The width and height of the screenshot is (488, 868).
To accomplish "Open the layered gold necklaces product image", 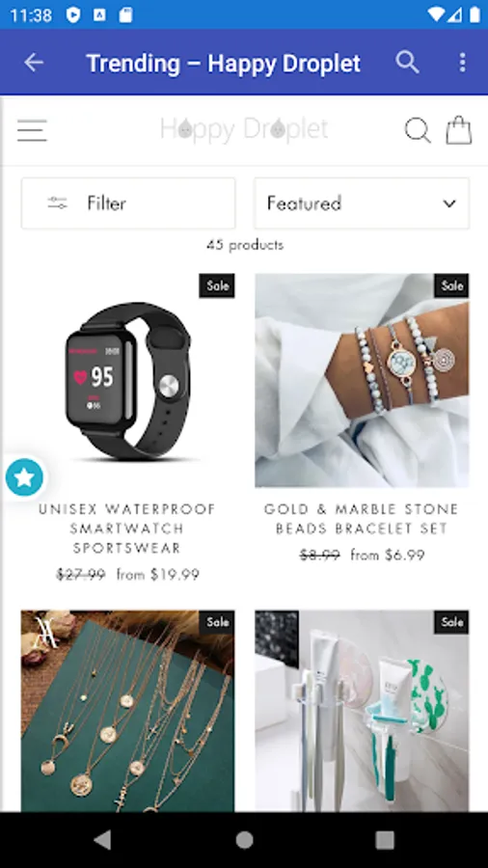I will [128, 711].
